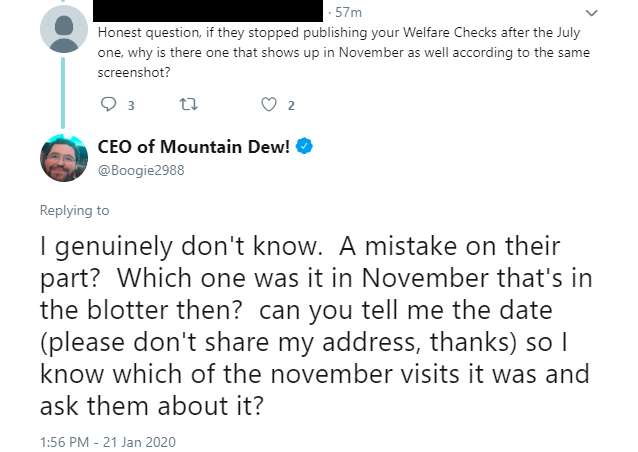Expand the tweet options chevron next to 57m
This screenshot has height=452, width=638.
(x=591, y=13)
